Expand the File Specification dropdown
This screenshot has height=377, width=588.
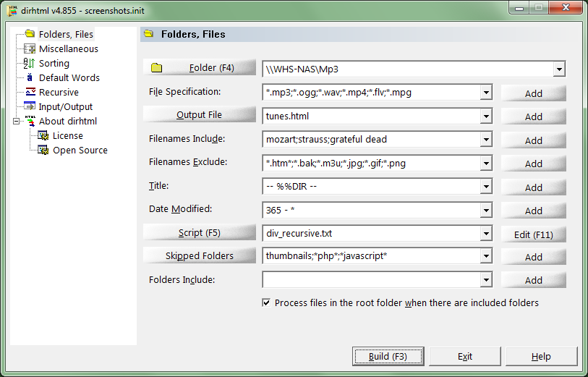[x=486, y=93]
